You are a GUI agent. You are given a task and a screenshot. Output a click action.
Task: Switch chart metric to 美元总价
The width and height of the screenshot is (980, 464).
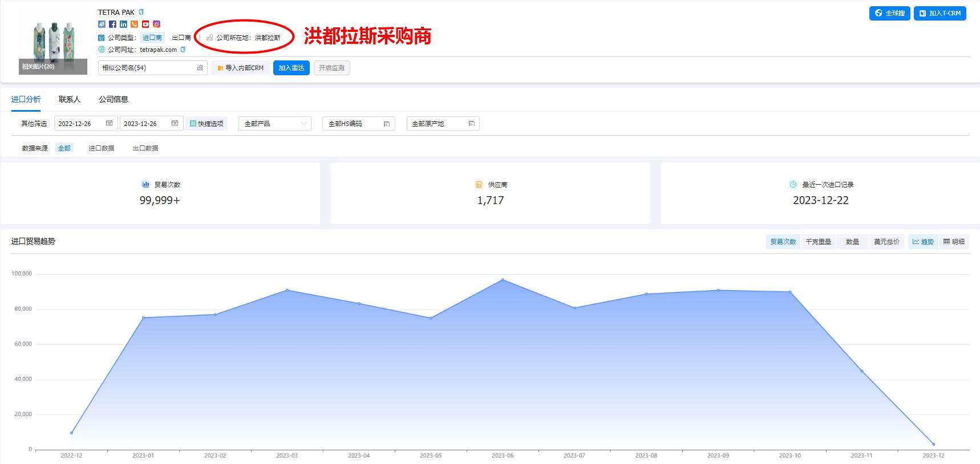tap(886, 242)
